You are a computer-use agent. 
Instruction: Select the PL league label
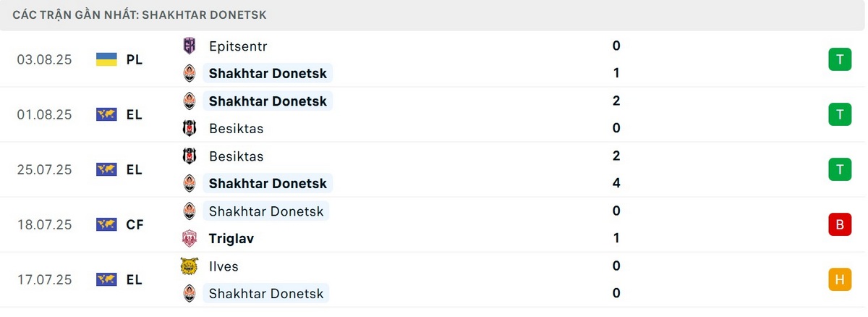(135, 59)
